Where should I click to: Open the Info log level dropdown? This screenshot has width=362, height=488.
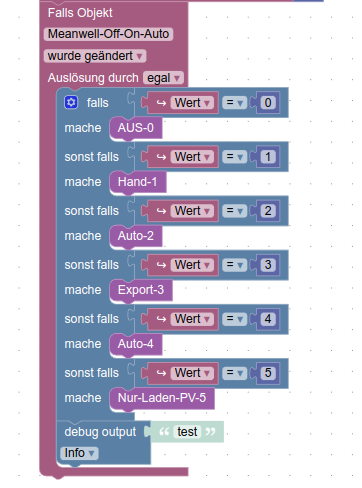pos(79,453)
